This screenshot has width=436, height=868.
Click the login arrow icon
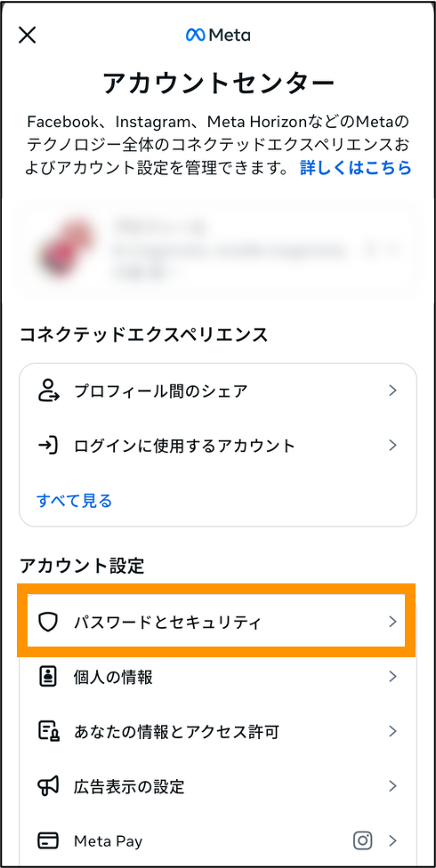48,446
